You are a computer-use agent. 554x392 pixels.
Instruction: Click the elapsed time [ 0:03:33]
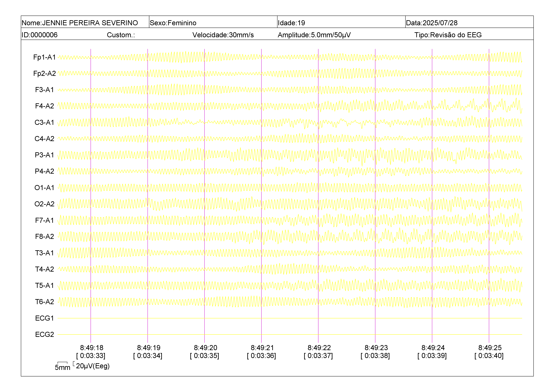point(91,356)
